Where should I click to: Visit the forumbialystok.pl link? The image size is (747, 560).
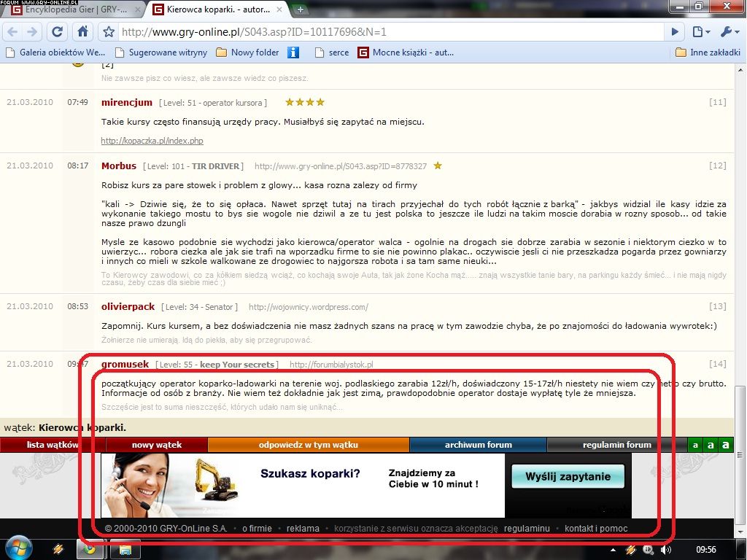click(x=331, y=365)
